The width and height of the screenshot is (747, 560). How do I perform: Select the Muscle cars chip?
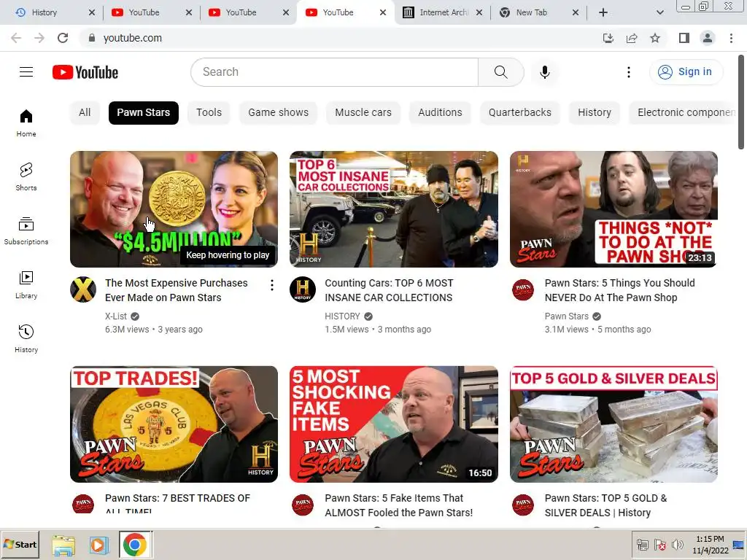click(x=363, y=112)
